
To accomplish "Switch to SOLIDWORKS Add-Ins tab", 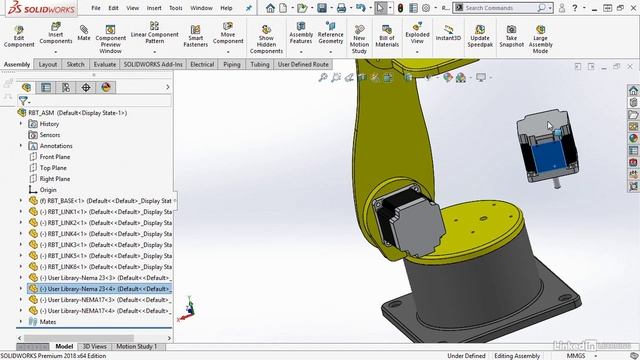I will 153,64.
